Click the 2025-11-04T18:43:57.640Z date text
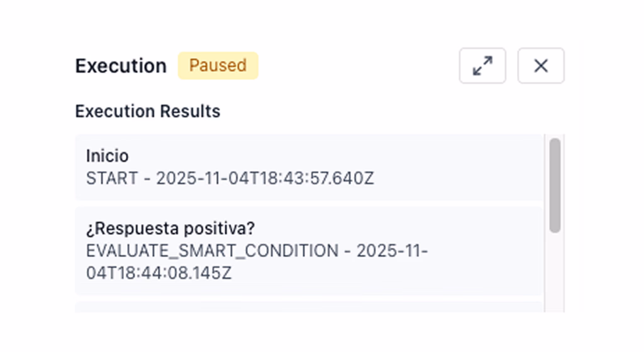This screenshot has height=352, width=644. click(265, 178)
